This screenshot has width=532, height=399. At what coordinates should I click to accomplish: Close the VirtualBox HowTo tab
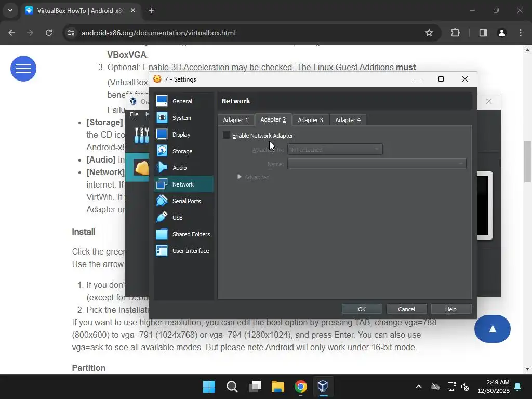tap(133, 10)
